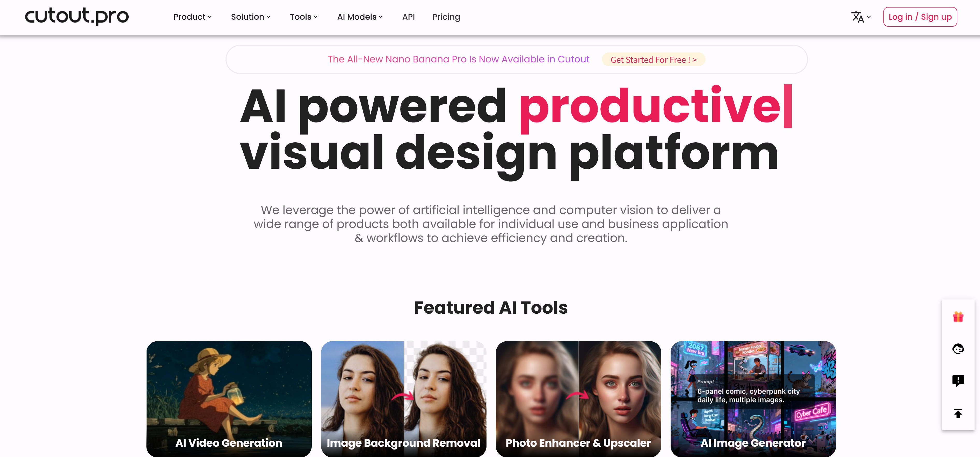Open the AI Video Generation card
Screen dimensions: 980x457
[229, 399]
